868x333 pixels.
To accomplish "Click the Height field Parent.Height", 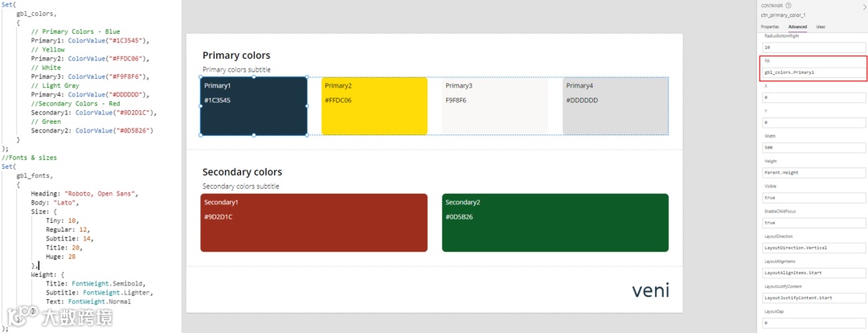I will coord(813,172).
